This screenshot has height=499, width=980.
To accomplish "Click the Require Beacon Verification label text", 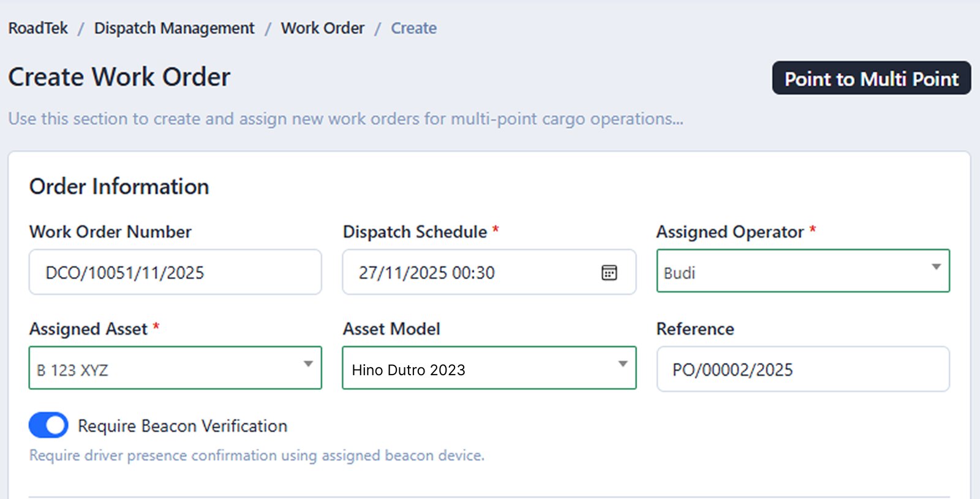I will (x=183, y=426).
